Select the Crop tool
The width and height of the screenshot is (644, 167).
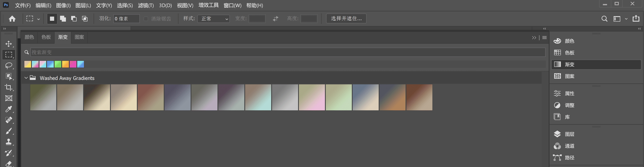(x=8, y=87)
